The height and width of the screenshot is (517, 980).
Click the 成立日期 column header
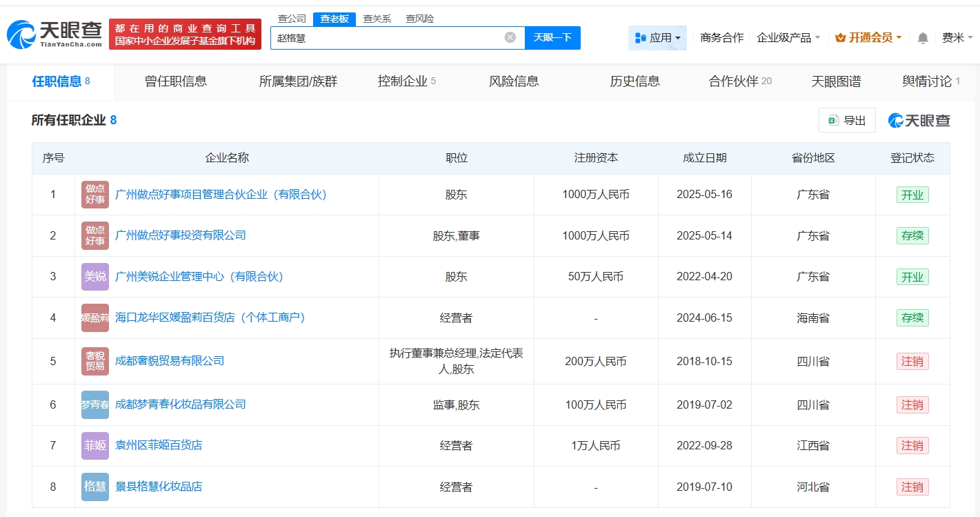tap(705, 158)
